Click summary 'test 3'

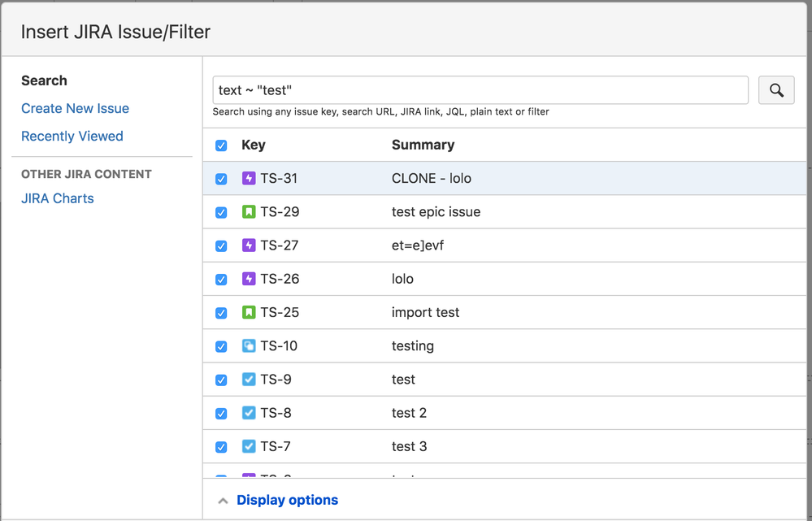pyautogui.click(x=409, y=446)
